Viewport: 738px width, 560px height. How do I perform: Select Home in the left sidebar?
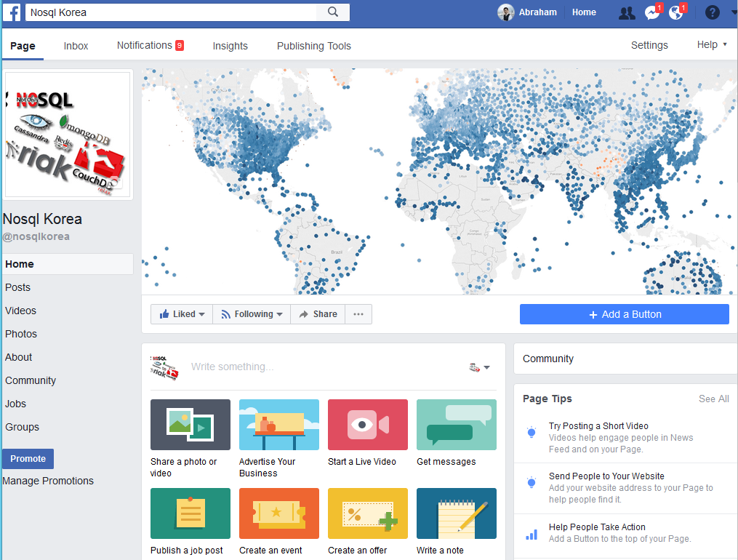(68, 264)
